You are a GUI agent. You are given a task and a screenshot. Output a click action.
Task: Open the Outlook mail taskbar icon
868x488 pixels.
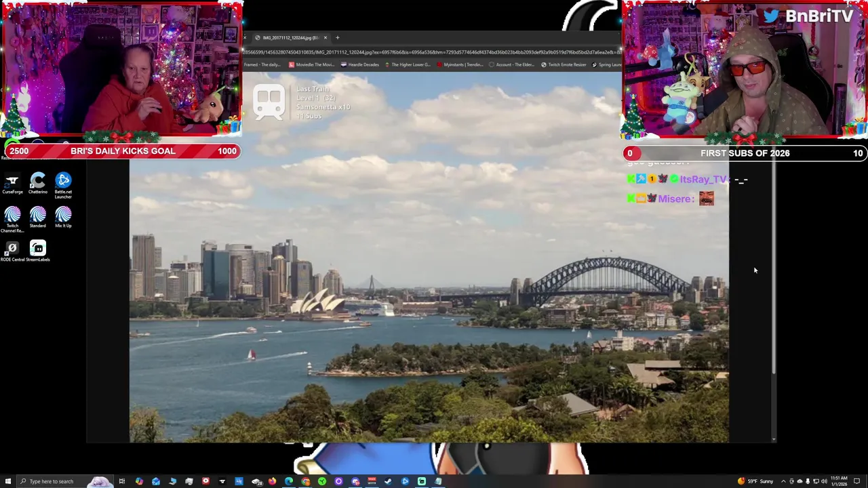156,481
